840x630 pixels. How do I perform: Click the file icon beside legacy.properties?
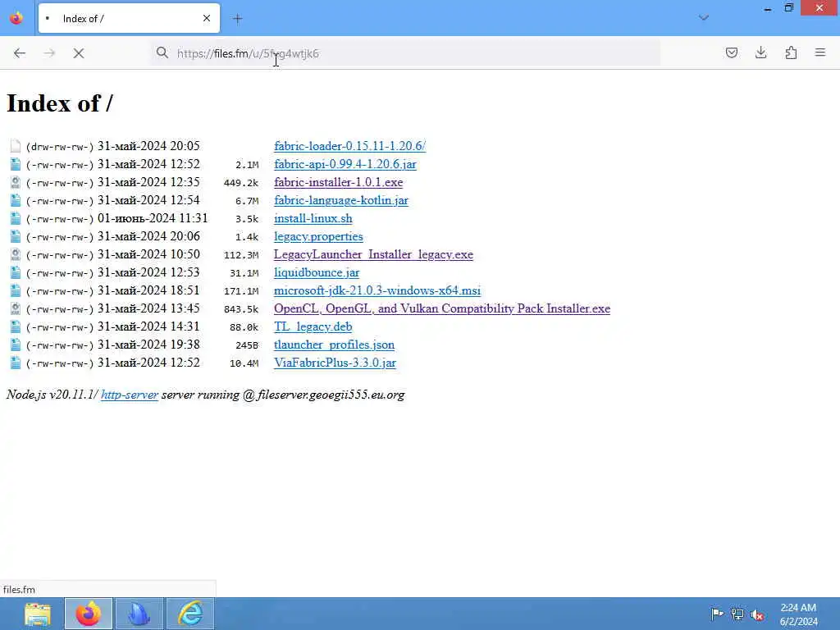click(x=16, y=236)
